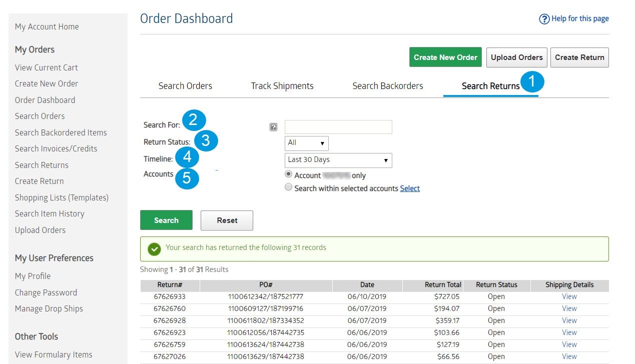Screen dimensions: 635x364
Task: Click the numbered callout badge 1
Action: 532,81
